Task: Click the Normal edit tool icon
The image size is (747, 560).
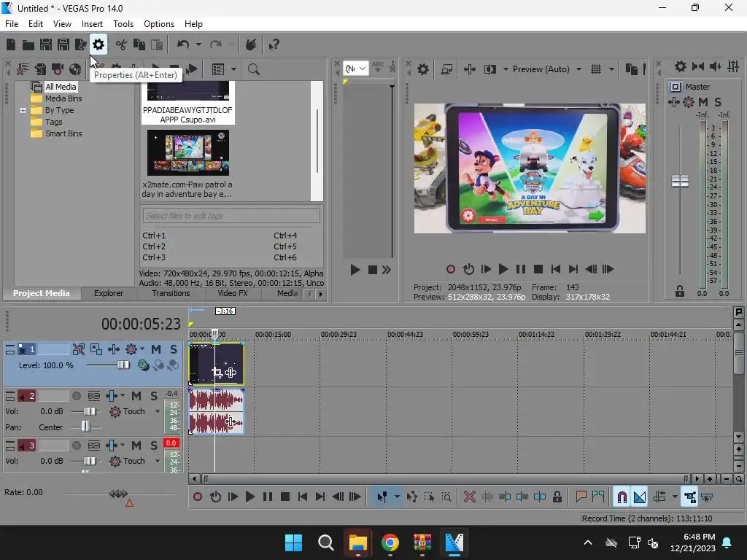Action: coord(382,497)
